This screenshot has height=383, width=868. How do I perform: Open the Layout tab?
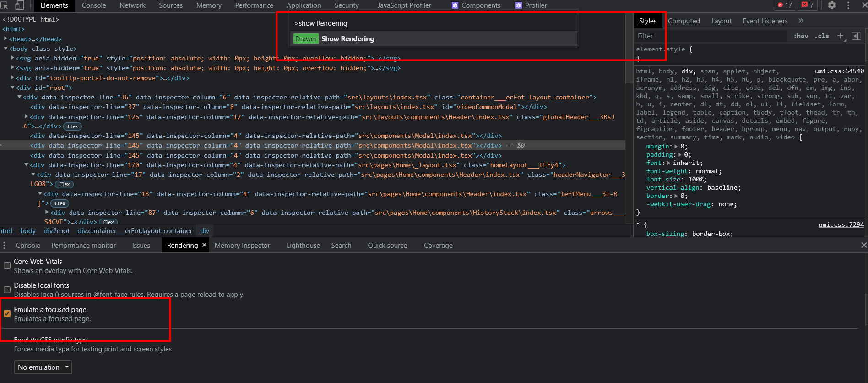click(x=721, y=21)
